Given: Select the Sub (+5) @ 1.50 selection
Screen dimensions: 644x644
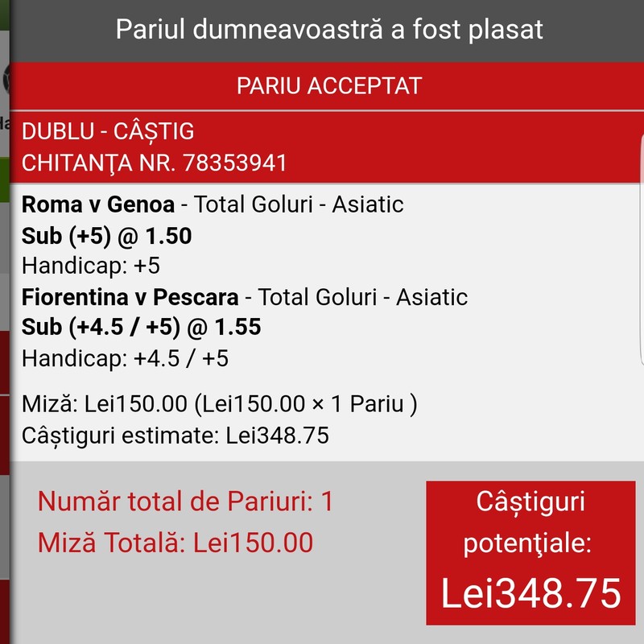Looking at the screenshot, I should pyautogui.click(x=107, y=236).
